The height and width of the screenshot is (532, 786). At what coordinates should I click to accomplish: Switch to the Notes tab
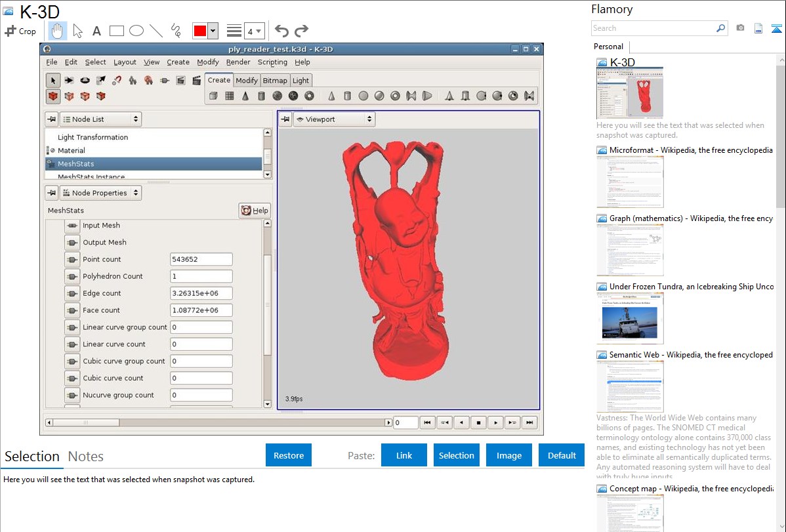click(x=86, y=457)
